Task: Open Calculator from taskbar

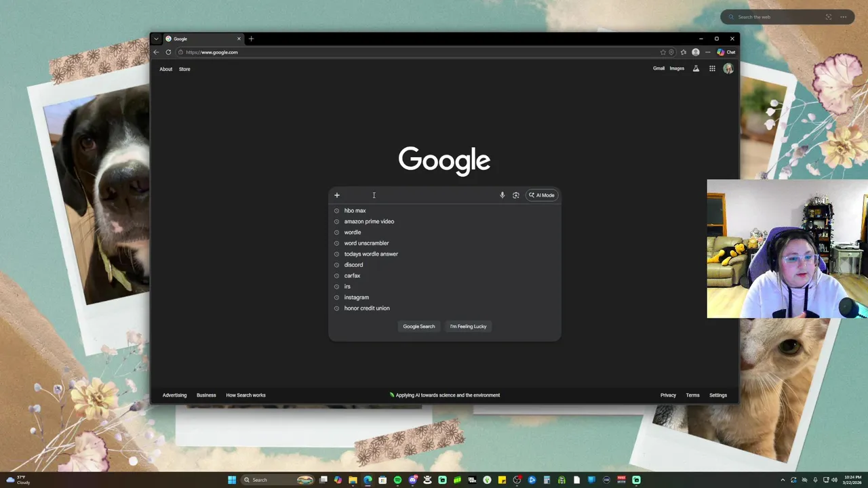Action: [547, 480]
